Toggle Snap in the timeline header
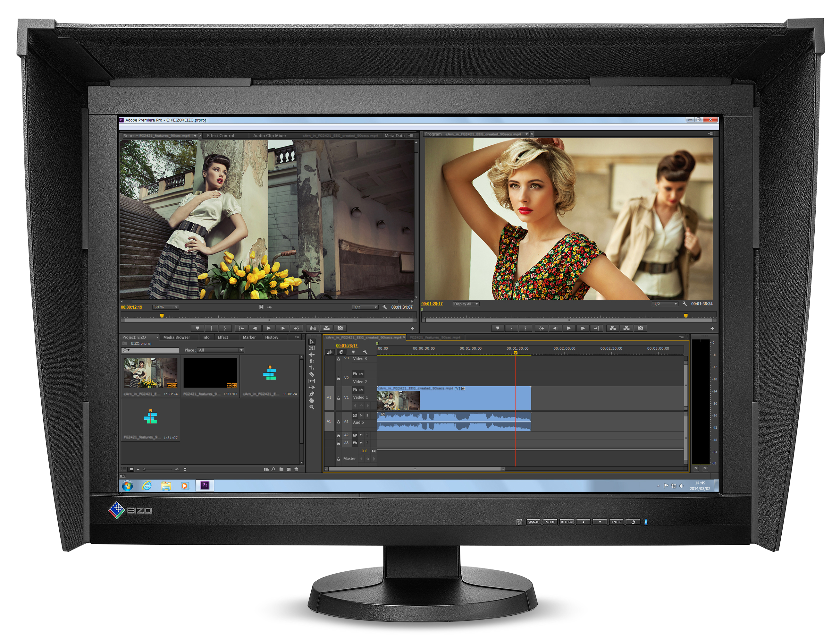Screen dimensions: 840x641 tap(341, 352)
